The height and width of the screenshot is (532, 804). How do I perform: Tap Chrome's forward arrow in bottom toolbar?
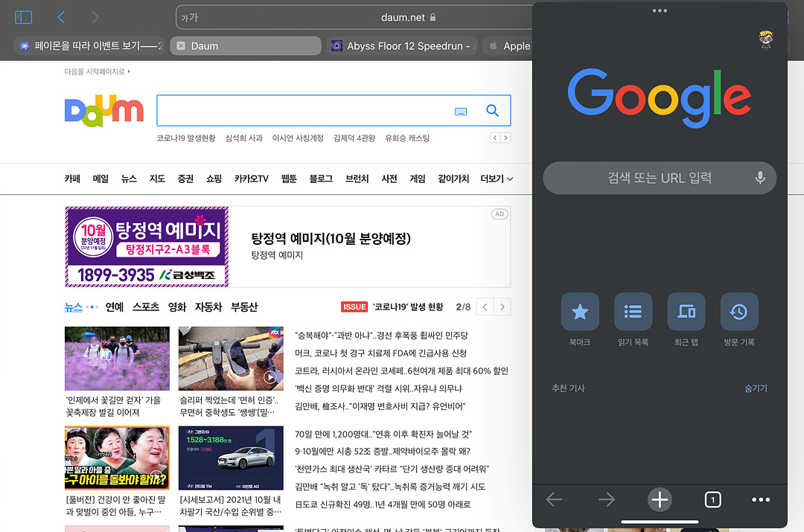pos(607,499)
